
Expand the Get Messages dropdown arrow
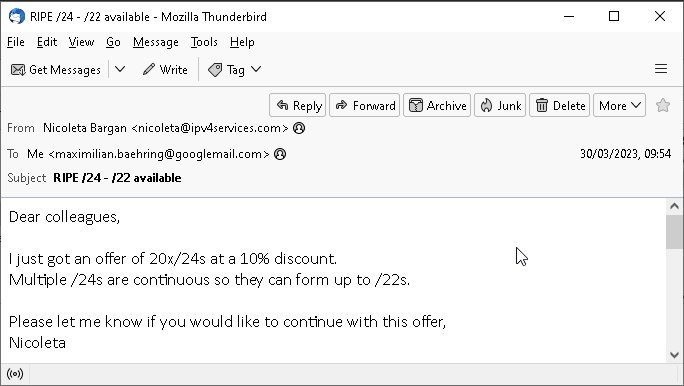(x=120, y=69)
